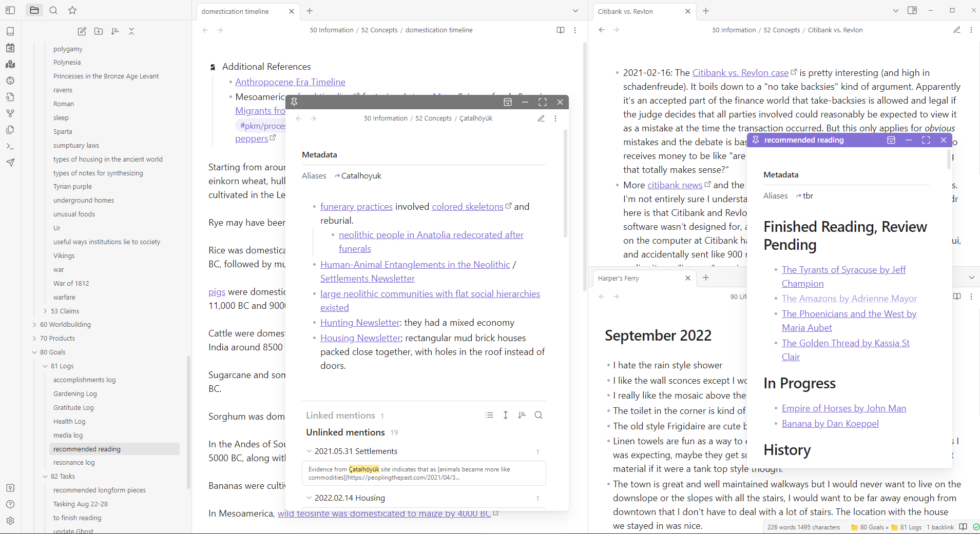
Task: Edit Citibank vs. Revlon note with pencil icon
Action: pos(957,30)
